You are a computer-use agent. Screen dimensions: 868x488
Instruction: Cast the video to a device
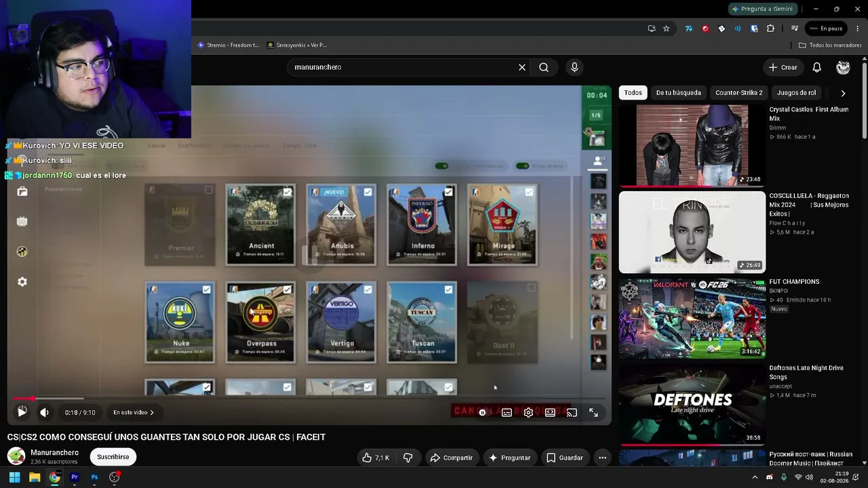tap(572, 412)
